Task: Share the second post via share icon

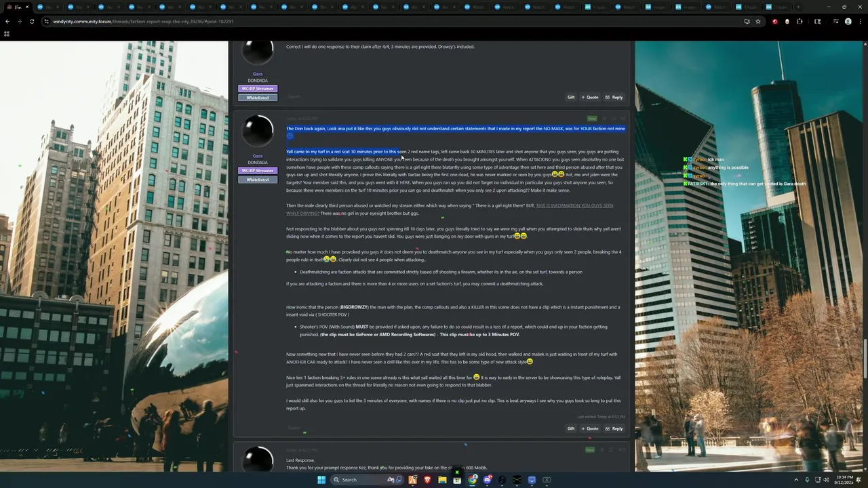Action: 604,119
